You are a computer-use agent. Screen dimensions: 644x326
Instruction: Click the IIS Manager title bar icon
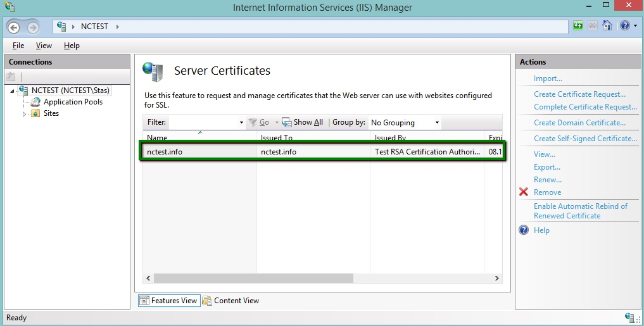[x=9, y=7]
